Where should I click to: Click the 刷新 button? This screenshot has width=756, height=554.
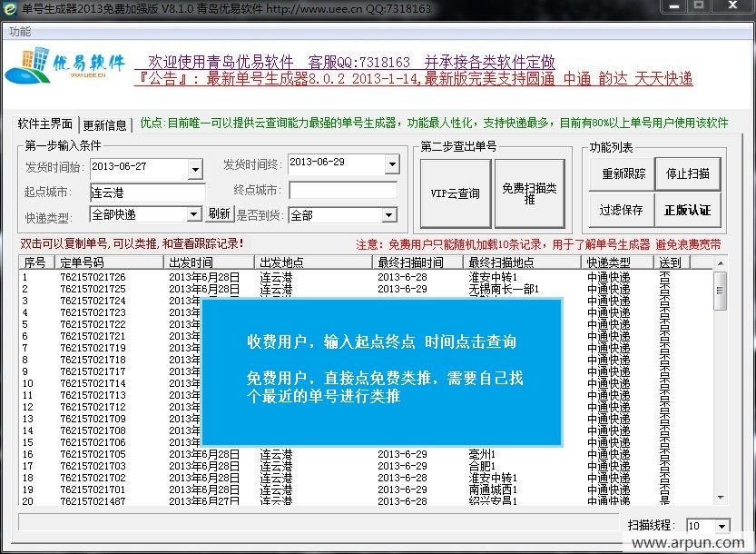click(220, 213)
